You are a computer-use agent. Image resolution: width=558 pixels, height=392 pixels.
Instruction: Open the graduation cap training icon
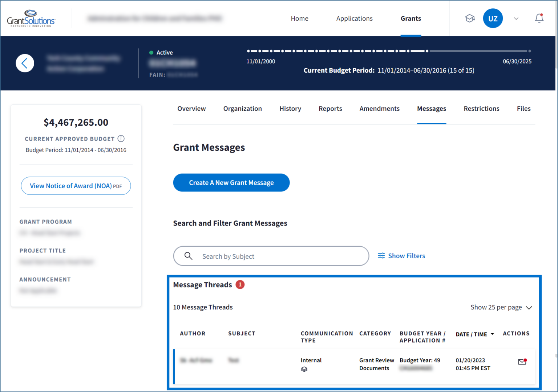click(470, 18)
